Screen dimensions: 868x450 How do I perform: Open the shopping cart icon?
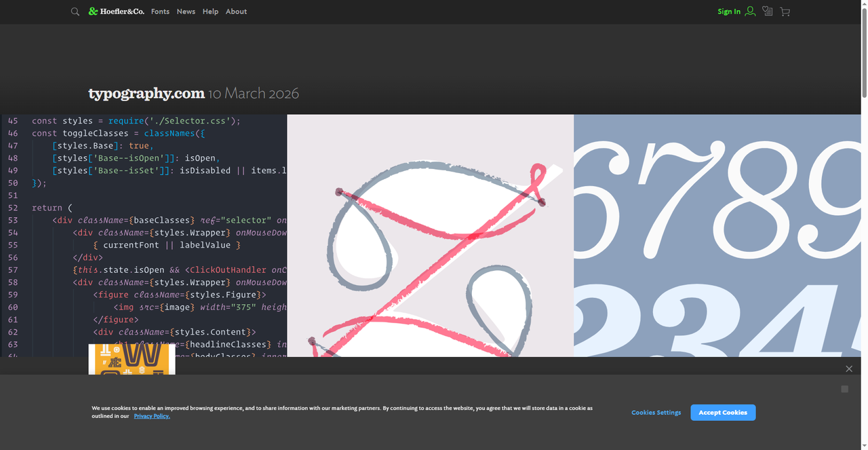click(785, 12)
